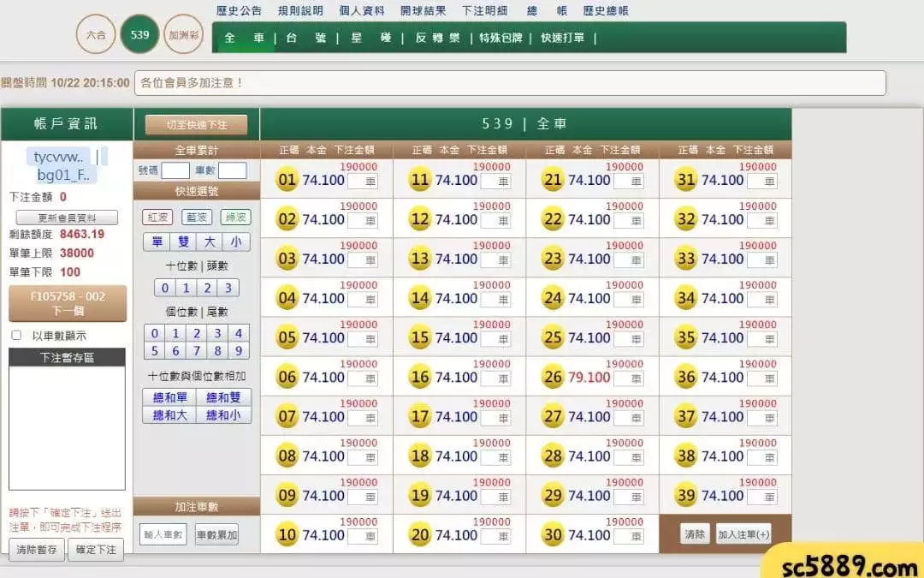Image resolution: width=924 pixels, height=578 pixels.
Task: Toggle the 以車數顯示 checkbox
Action: point(16,335)
